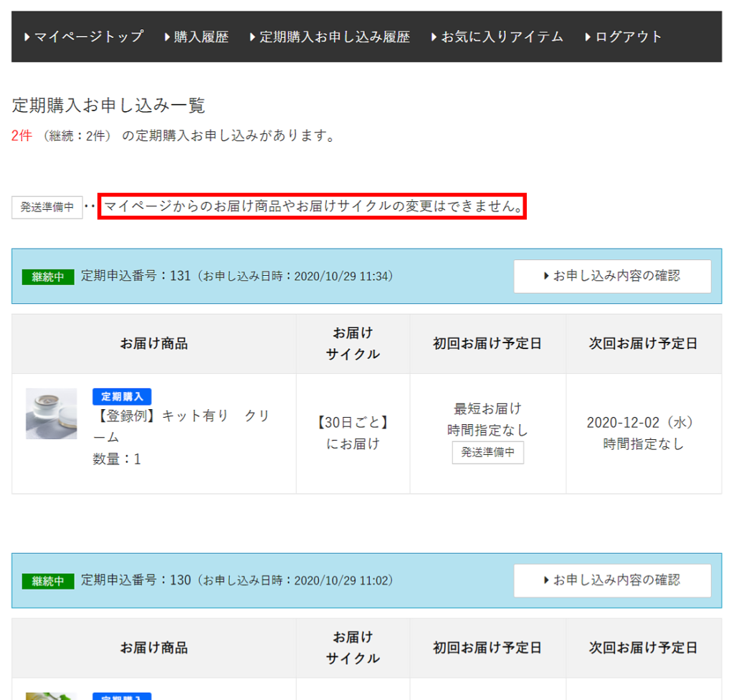Click the 次回お届け予定日 header in order 131's table
The width and height of the screenshot is (734, 700).
tap(643, 343)
